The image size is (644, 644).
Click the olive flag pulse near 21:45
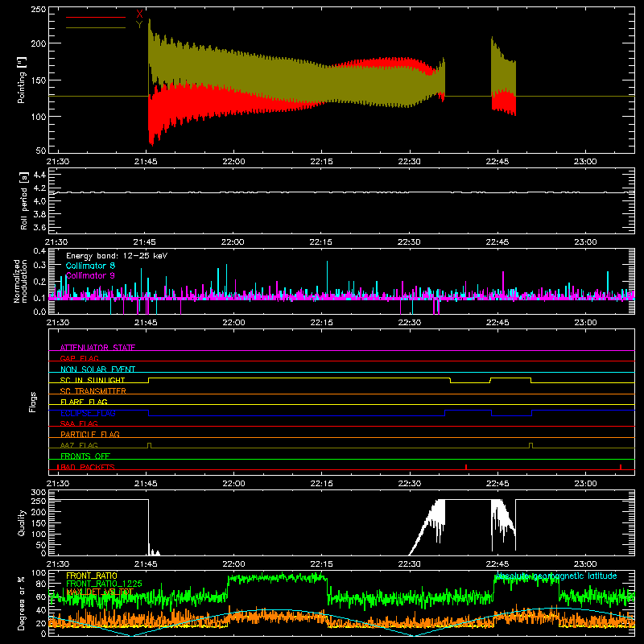149,445
